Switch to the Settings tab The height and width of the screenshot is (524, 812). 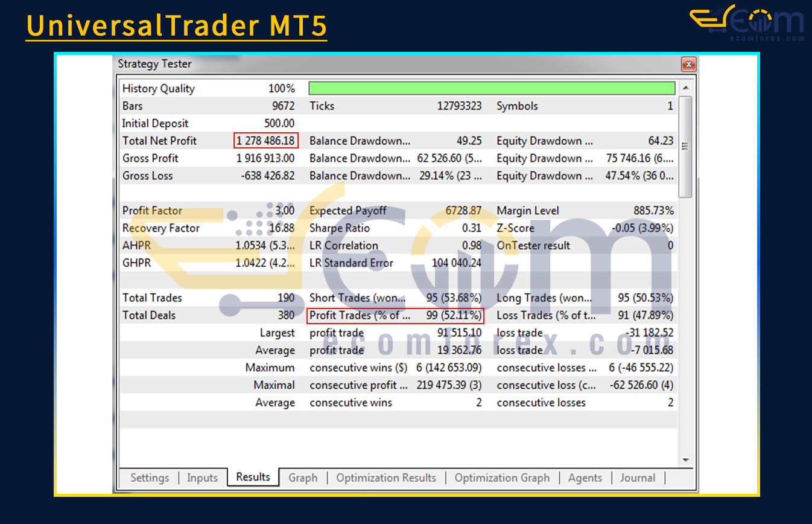(150, 478)
